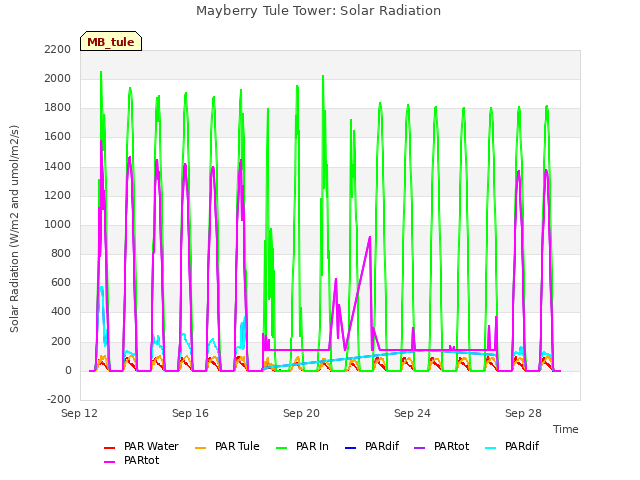Viewport: 640px width, 480px height.
Task: Toggle the PAR Tule legend entry
Action: (x=227, y=447)
